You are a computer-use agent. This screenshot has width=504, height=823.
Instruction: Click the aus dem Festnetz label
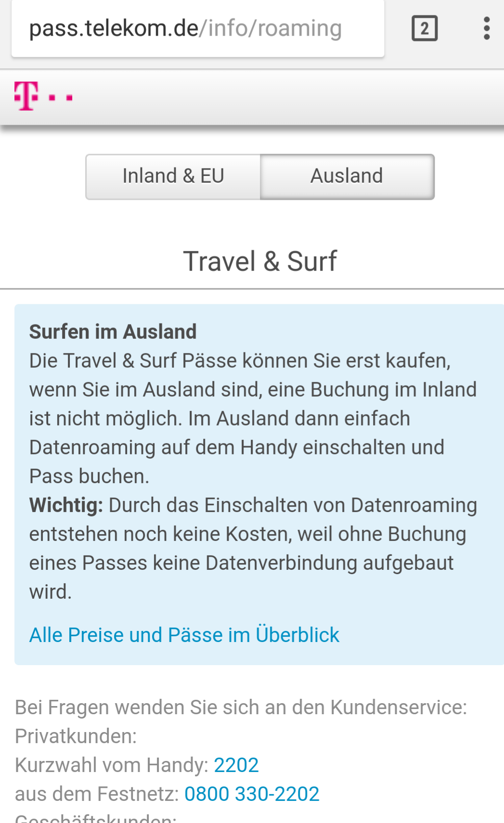(97, 794)
